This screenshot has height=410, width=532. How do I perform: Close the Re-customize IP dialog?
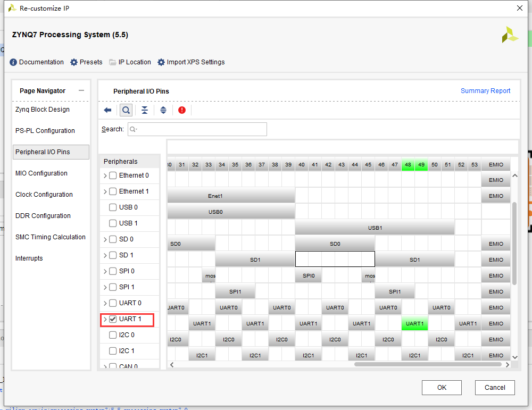tap(520, 8)
